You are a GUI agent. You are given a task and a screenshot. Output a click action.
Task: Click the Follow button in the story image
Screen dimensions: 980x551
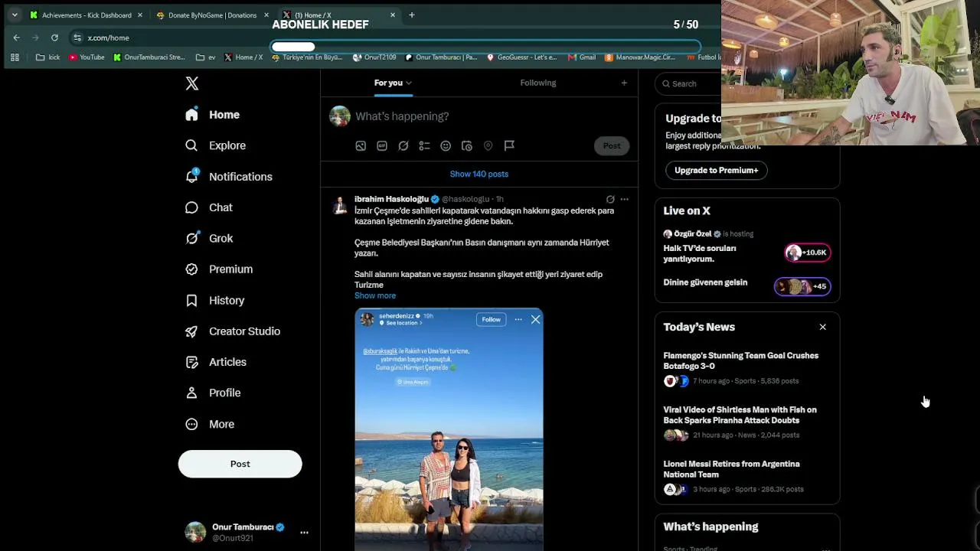point(491,319)
